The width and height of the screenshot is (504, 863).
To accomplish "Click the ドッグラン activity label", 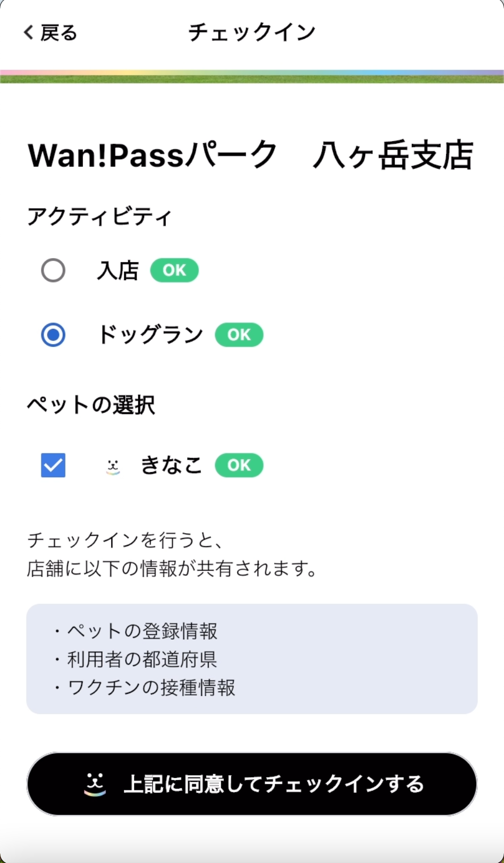I will click(x=150, y=335).
